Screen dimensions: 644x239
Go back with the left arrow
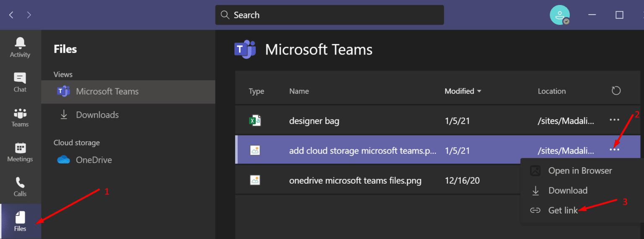(x=11, y=15)
